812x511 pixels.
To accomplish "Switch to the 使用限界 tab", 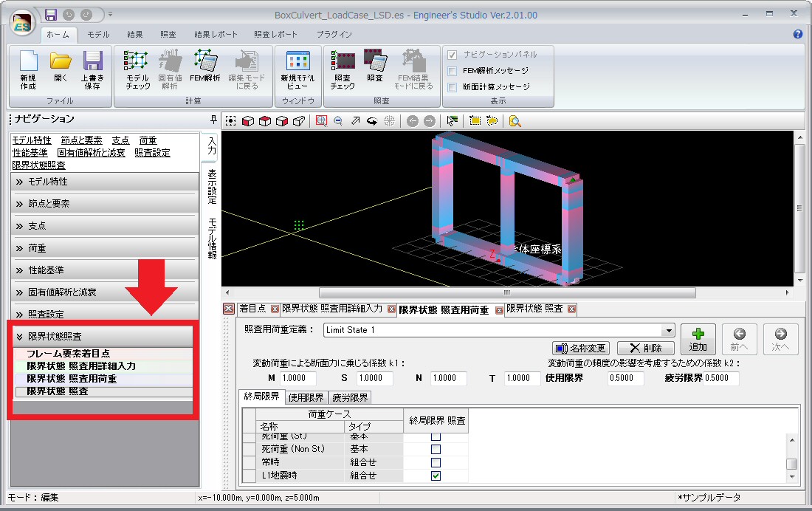I will tap(306, 397).
